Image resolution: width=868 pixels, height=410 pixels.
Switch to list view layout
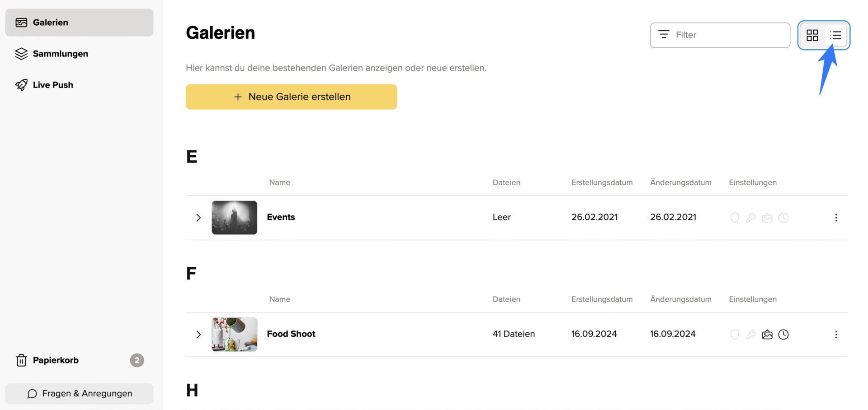click(x=835, y=35)
